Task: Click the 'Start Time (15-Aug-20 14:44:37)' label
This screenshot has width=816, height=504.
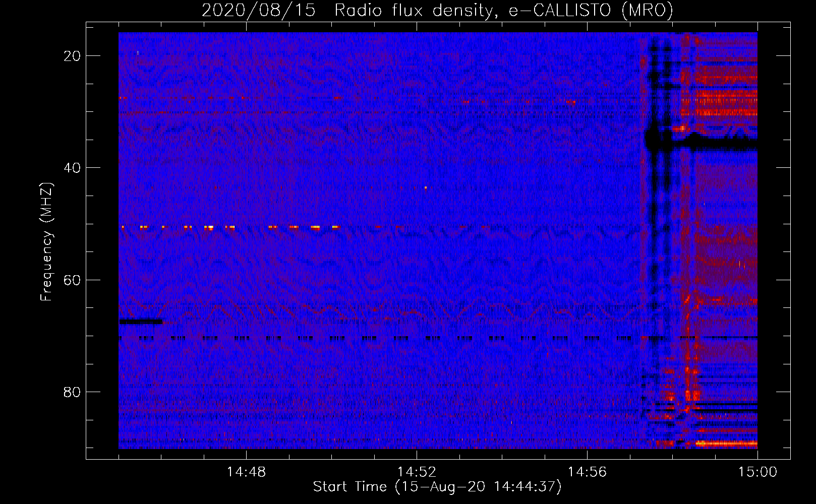Action: (x=437, y=487)
